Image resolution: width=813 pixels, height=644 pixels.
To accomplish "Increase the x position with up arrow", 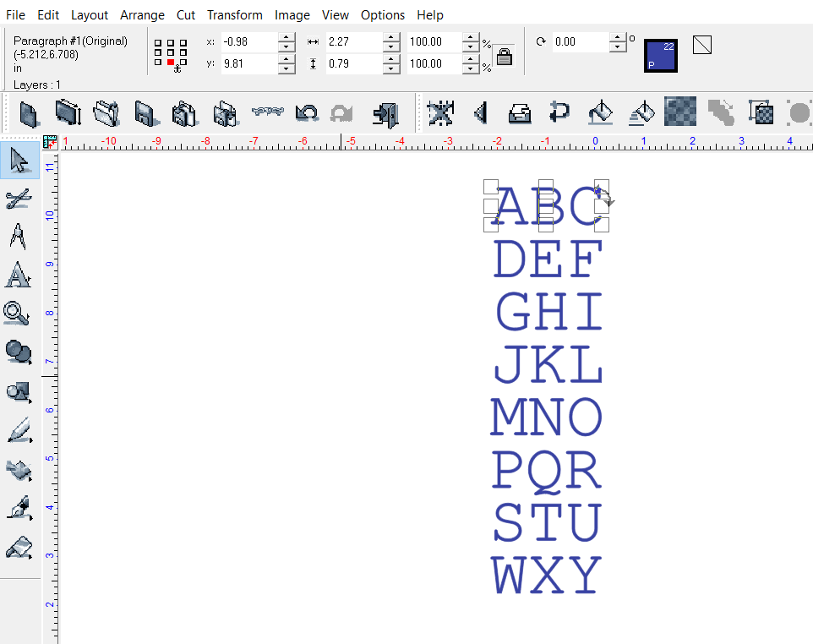I will click(x=286, y=37).
